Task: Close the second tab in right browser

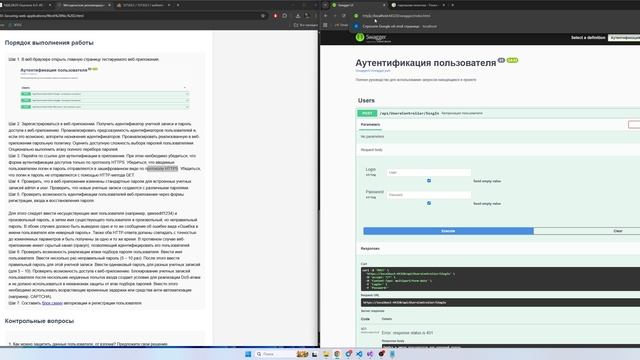Action: [444, 5]
